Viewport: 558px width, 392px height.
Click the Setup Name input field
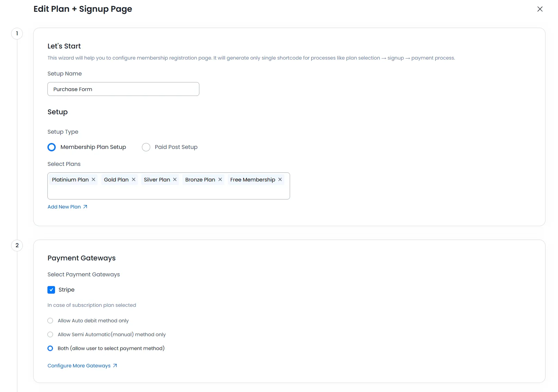123,89
